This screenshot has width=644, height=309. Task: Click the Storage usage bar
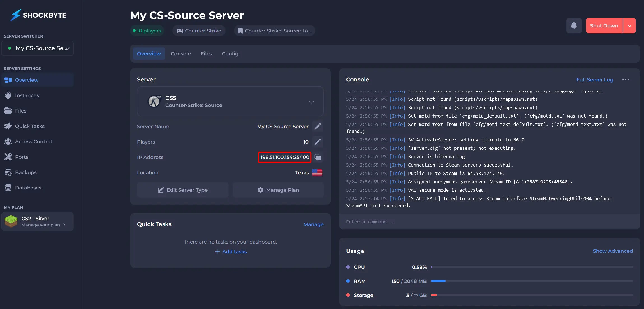tap(532, 295)
